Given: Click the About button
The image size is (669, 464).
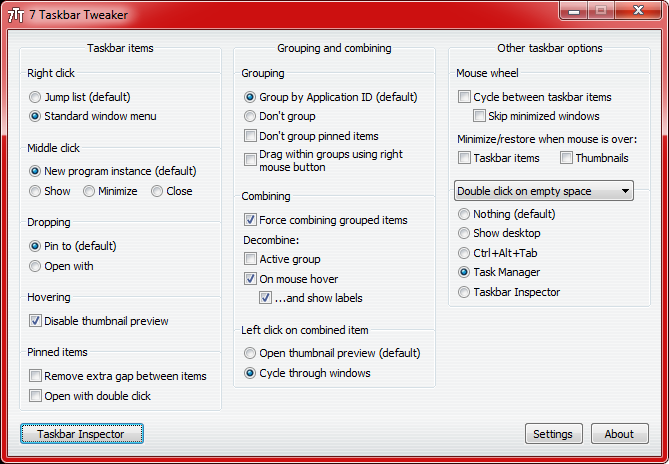Looking at the screenshot, I should [x=619, y=434].
